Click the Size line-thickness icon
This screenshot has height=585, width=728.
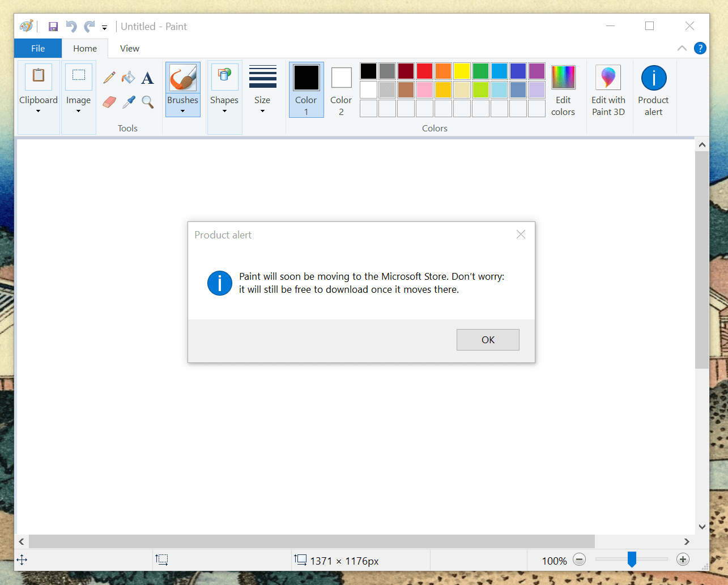pyautogui.click(x=263, y=77)
